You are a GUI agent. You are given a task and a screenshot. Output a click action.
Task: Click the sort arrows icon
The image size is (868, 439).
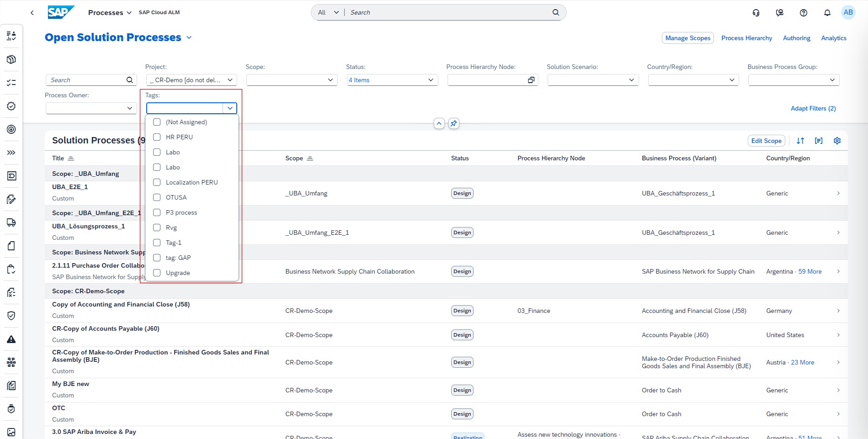[x=800, y=141]
